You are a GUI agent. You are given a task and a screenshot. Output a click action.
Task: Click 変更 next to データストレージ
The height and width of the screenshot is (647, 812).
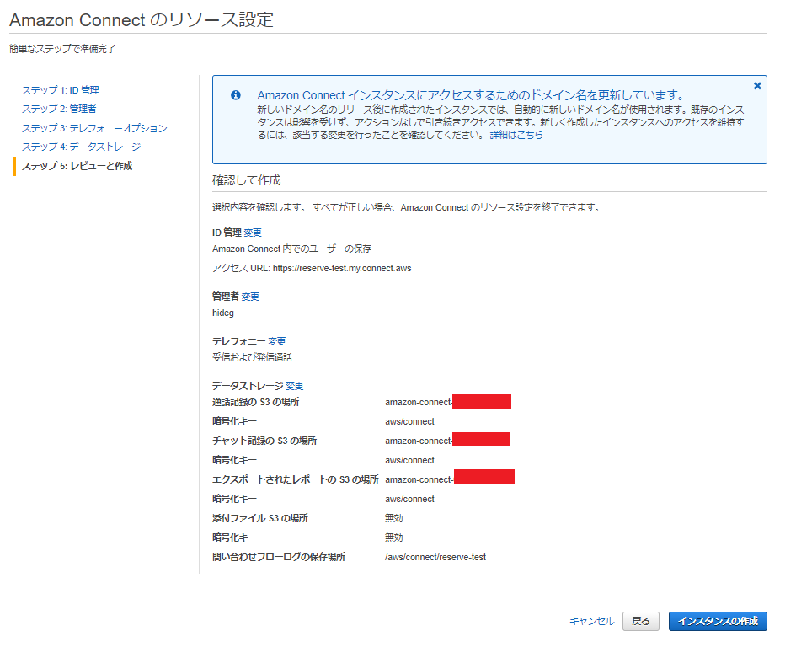295,386
